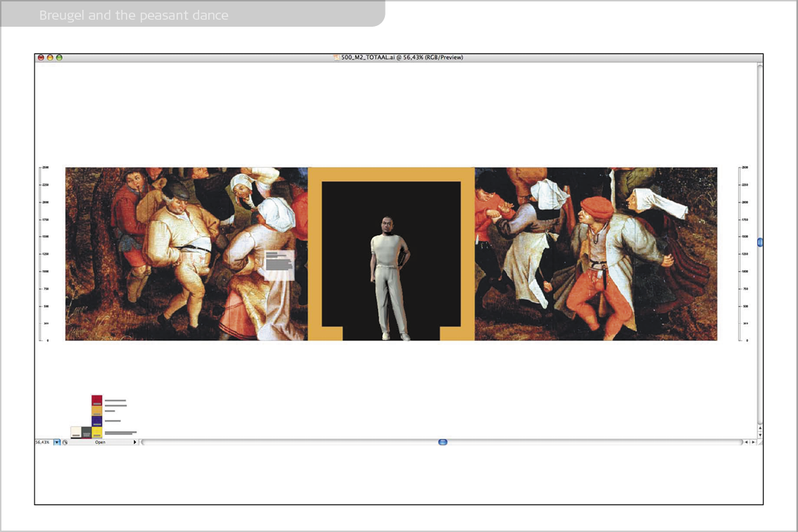Select the orange color swatch in legend
Screen dimensions: 798x532
click(x=96, y=411)
